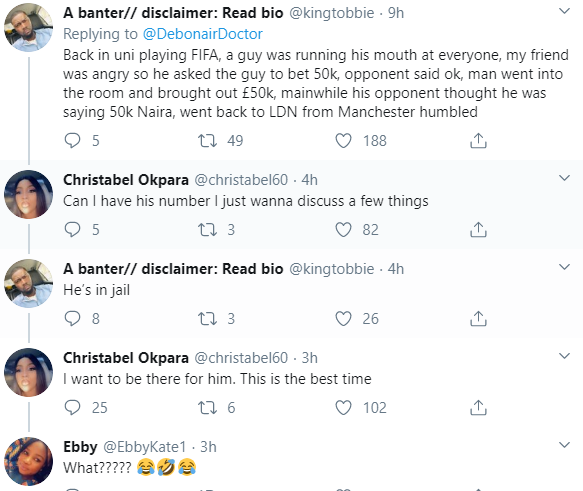Like Christabel's 'Can I have his number' tweet
This screenshot has width=583, height=491.
[x=343, y=230]
